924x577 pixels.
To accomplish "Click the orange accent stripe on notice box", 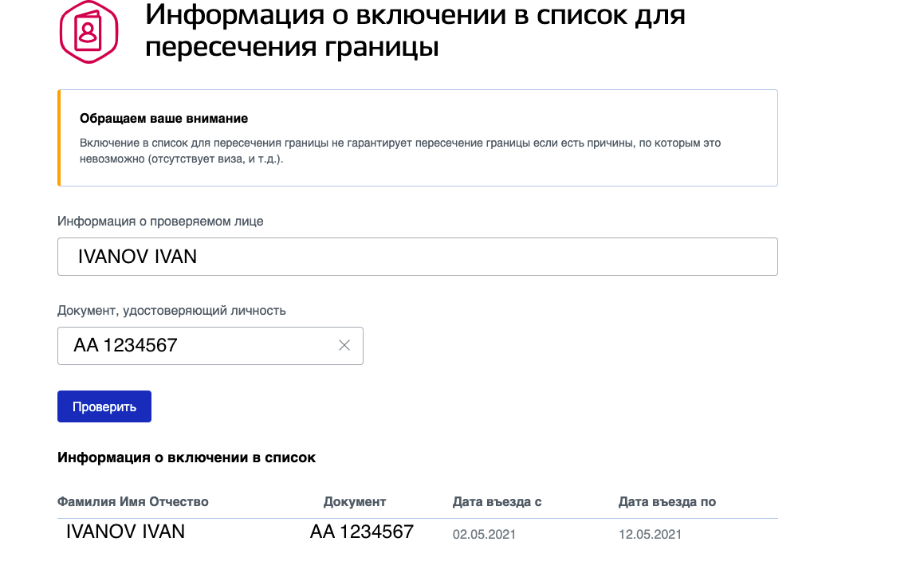I will pyautogui.click(x=59, y=138).
